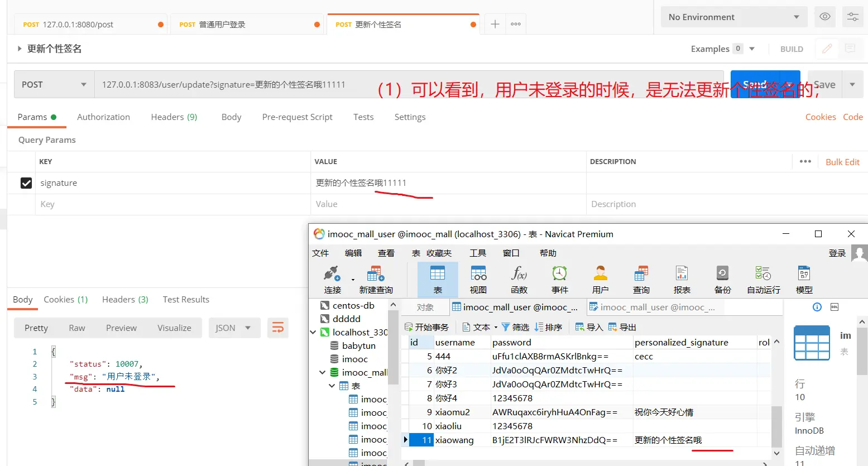Collapse the imooc_mall database tree node

click(322, 372)
